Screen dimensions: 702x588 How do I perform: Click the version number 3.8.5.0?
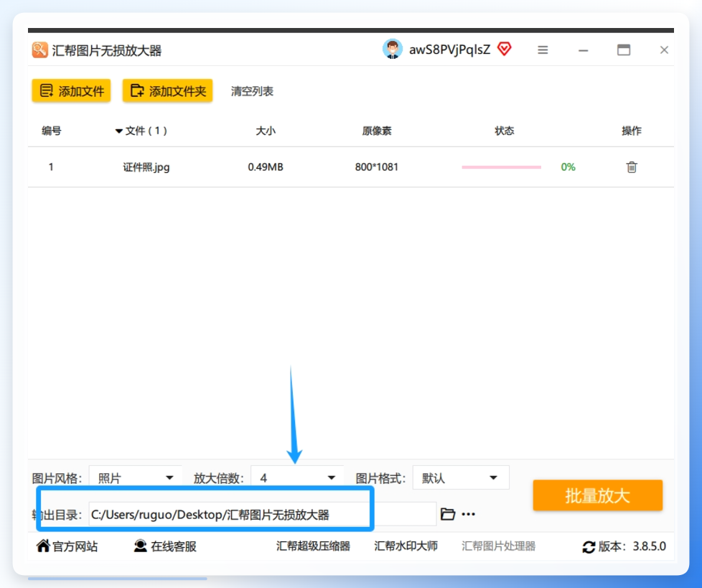pos(649,546)
